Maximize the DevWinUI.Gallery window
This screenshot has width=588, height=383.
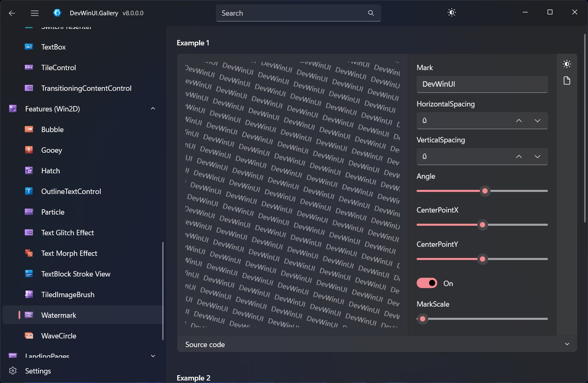pyautogui.click(x=550, y=12)
